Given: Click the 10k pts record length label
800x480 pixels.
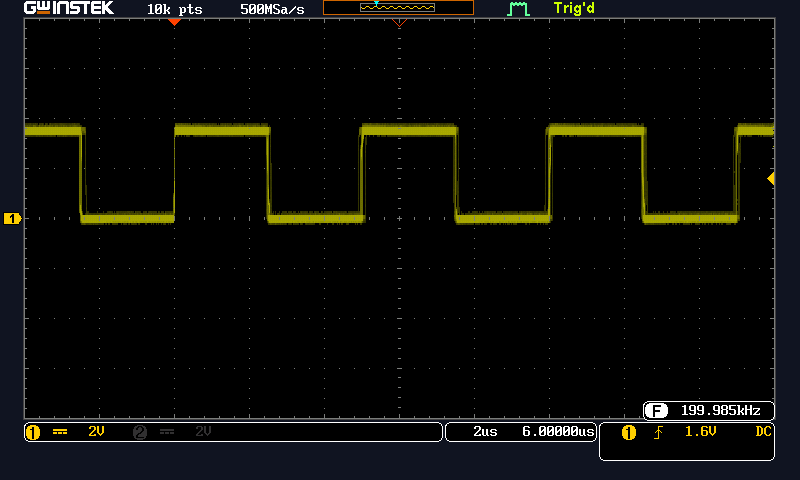Looking at the screenshot, I should pyautogui.click(x=174, y=8).
